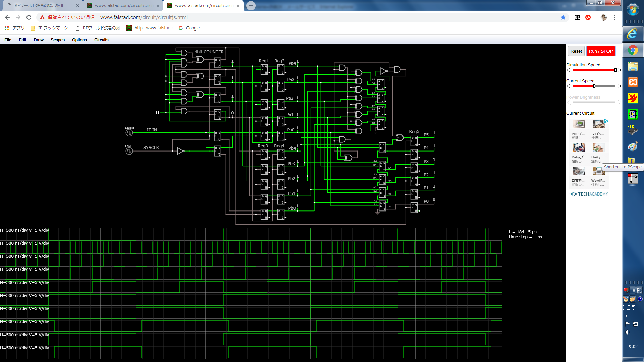
Task: Click the P0 output value
Action: pyautogui.click(x=434, y=199)
